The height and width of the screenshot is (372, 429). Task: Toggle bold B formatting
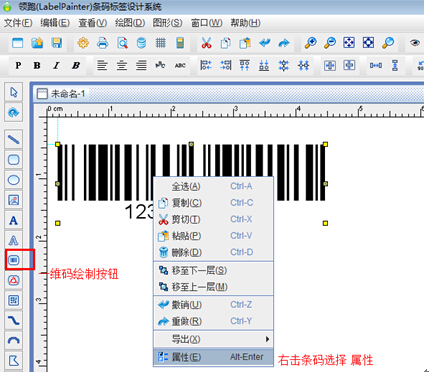(x=37, y=65)
